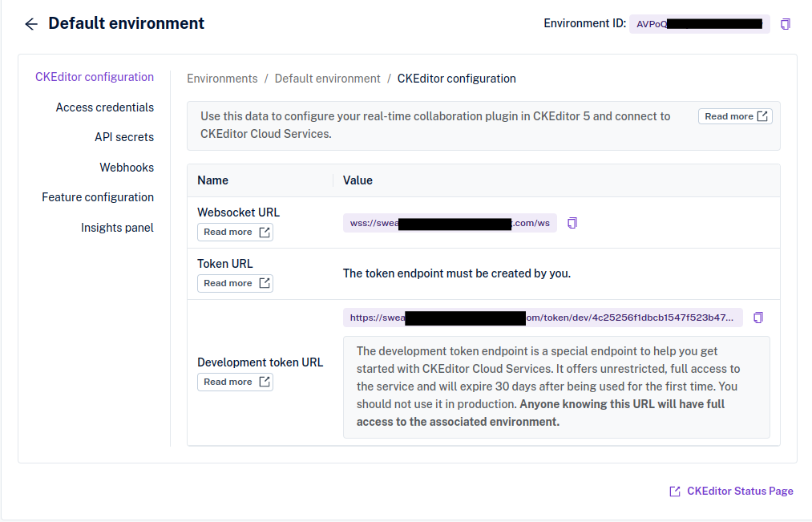
Task: Click external-link icon beside CKEditor Status Page
Action: pos(674,492)
